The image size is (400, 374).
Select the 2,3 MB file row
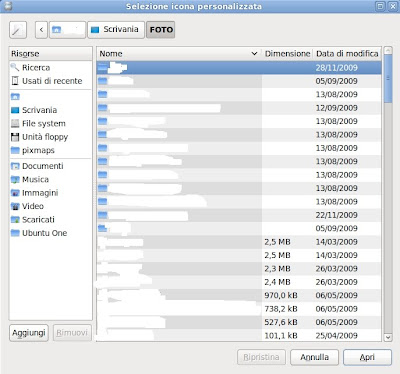(x=239, y=269)
